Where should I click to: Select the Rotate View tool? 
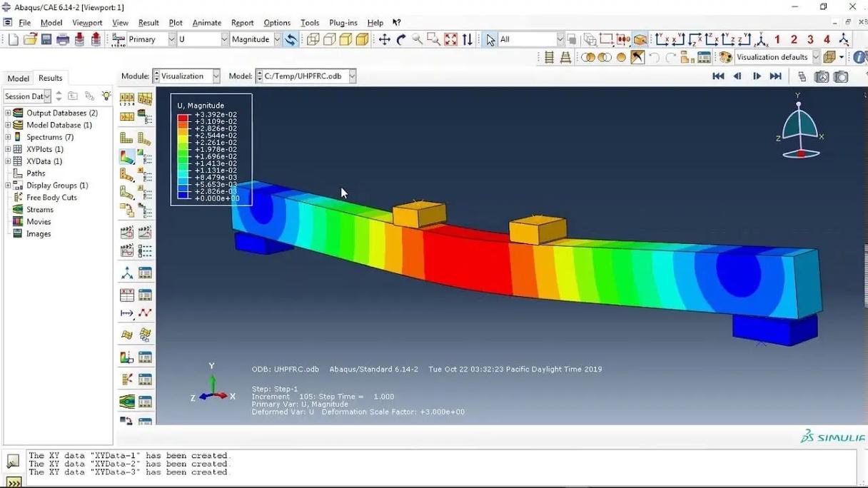(401, 40)
